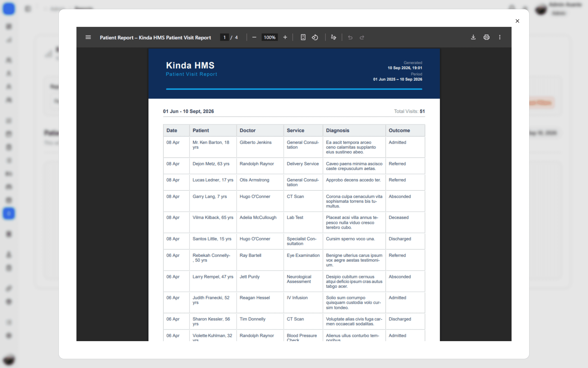Screen dimensions: 588x368
Task: Click 'Neurological Assessment' service cell
Action: tap(303, 281)
